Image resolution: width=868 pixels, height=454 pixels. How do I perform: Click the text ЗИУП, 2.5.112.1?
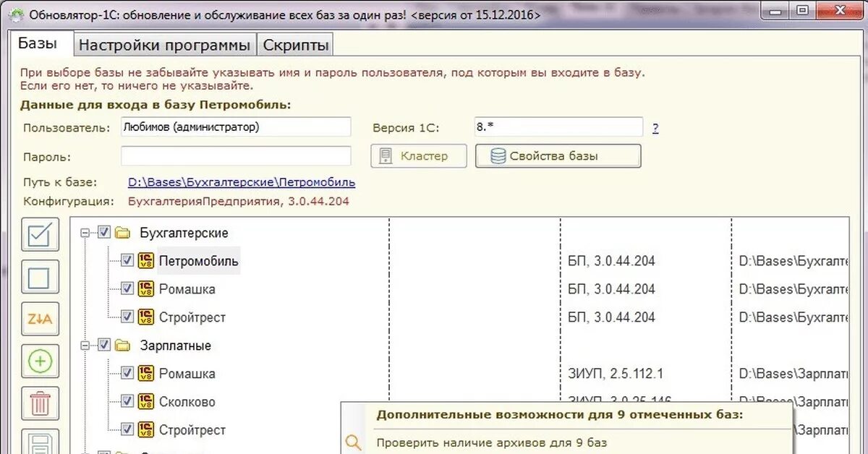(616, 373)
